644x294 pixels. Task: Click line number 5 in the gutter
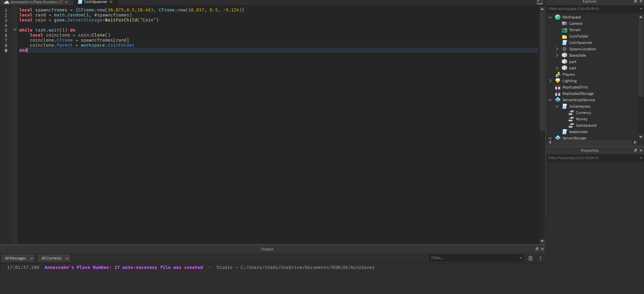coord(6,30)
